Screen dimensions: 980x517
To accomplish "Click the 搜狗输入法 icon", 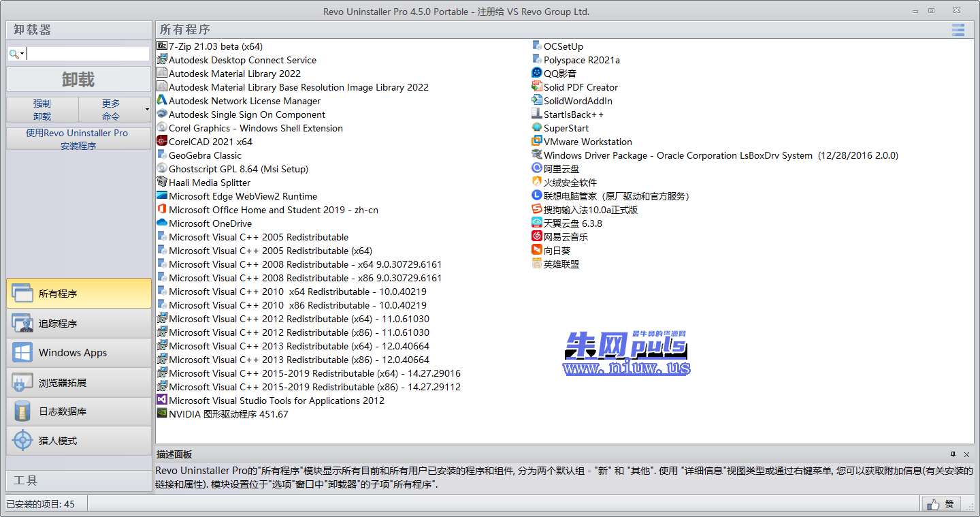I will tap(537, 209).
